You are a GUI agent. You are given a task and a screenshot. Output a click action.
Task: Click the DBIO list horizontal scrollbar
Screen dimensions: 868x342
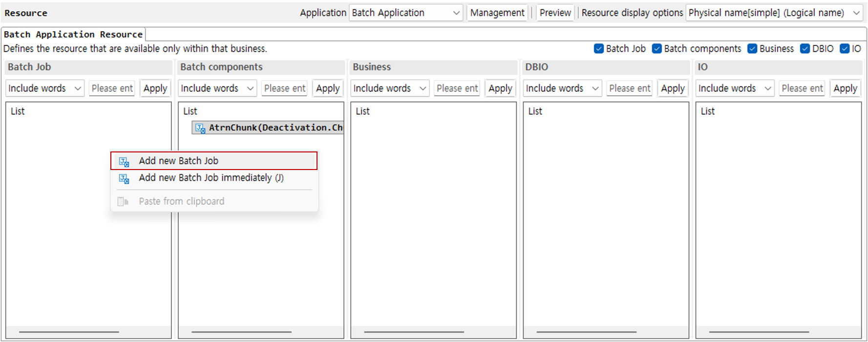point(586,332)
